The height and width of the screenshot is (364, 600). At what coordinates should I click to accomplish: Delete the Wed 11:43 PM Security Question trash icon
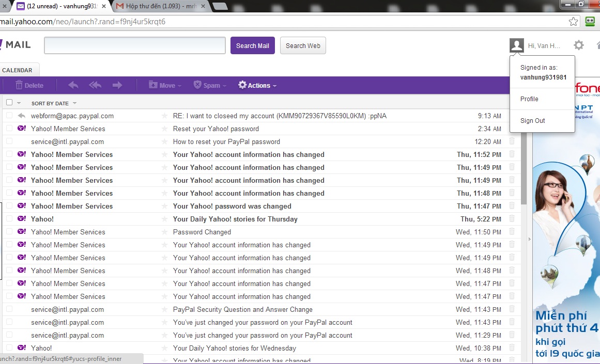tap(512, 309)
